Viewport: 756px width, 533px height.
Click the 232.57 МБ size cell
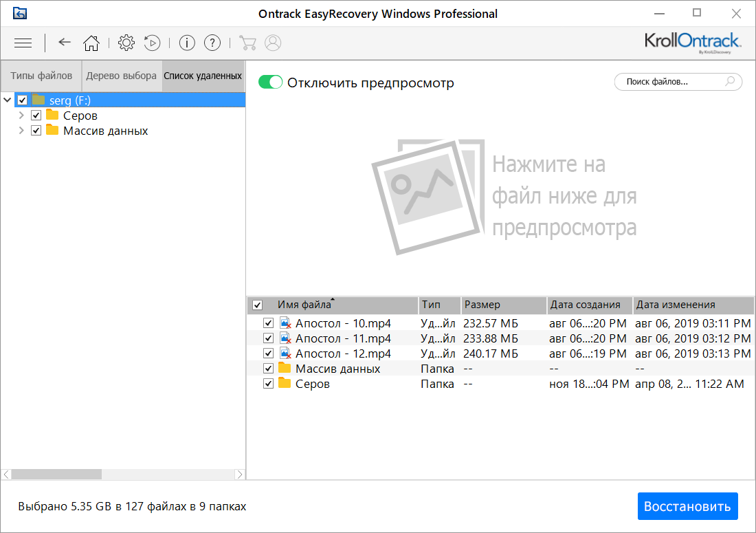click(490, 323)
